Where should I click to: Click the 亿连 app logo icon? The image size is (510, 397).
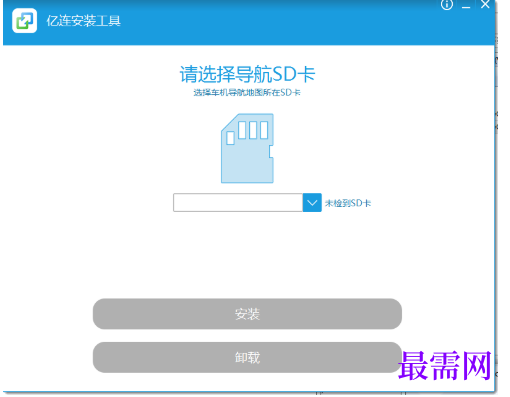point(25,21)
